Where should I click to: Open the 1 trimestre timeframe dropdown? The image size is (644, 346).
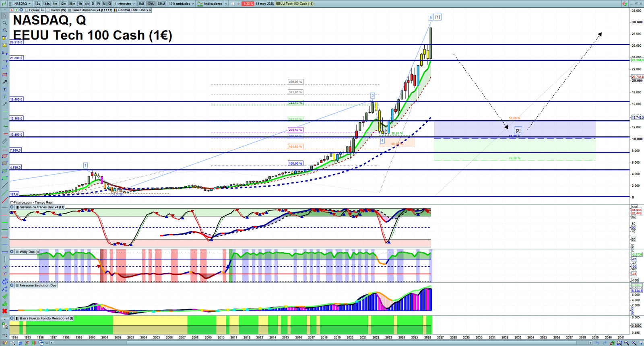coord(125,4)
